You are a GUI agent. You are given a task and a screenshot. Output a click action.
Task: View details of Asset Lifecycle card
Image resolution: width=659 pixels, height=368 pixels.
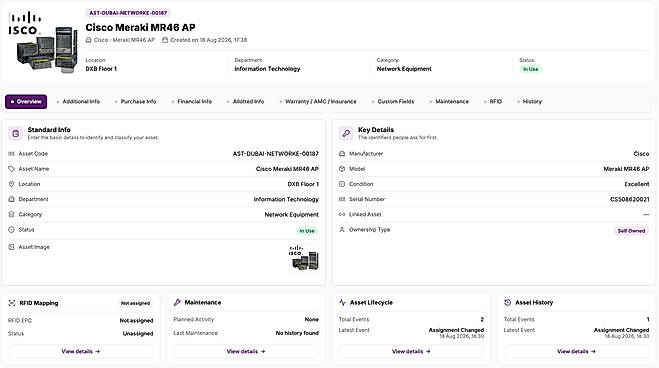pyautogui.click(x=411, y=351)
